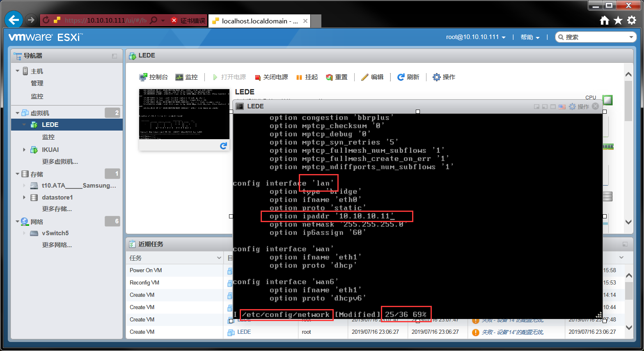Open 任务 column dropdown
Screen dimensions: 644x351
pos(219,258)
